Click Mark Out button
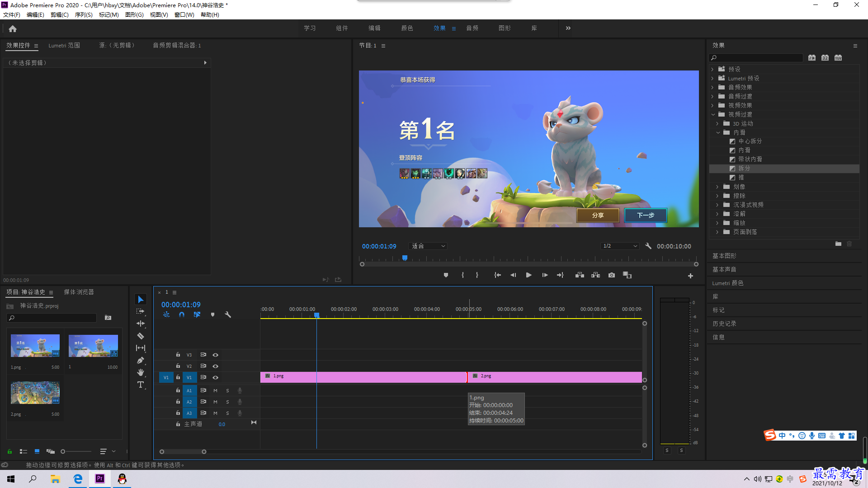 pos(477,275)
